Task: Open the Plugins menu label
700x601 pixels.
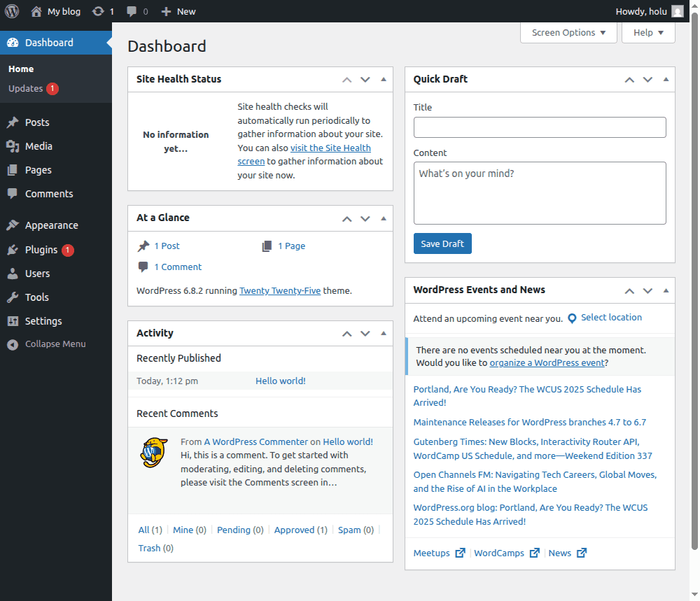Action: point(41,250)
